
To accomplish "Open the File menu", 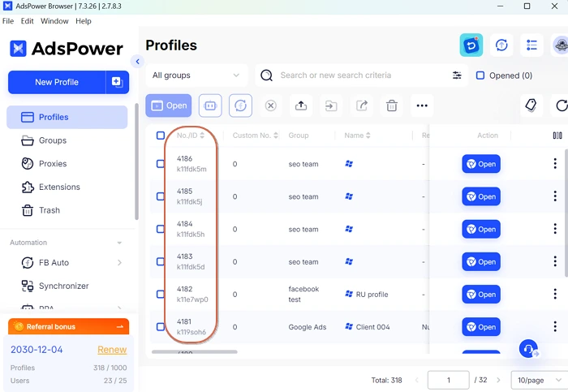I will pos(8,21).
